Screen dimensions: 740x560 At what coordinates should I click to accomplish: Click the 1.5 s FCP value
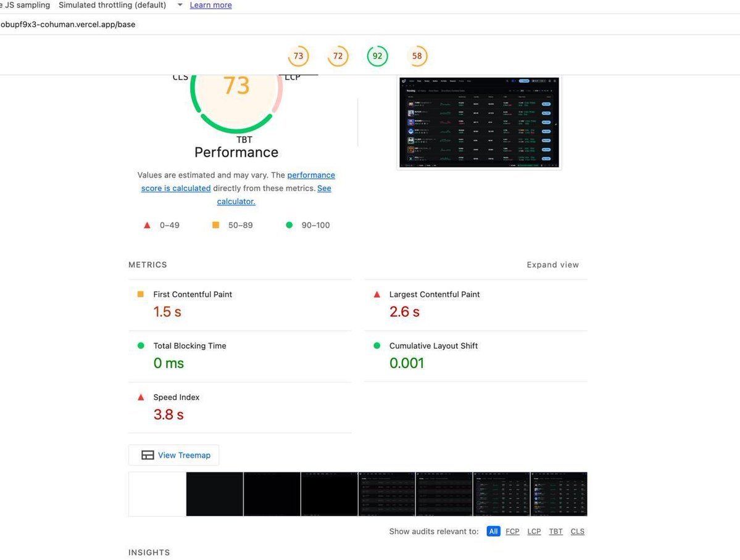[x=167, y=312]
